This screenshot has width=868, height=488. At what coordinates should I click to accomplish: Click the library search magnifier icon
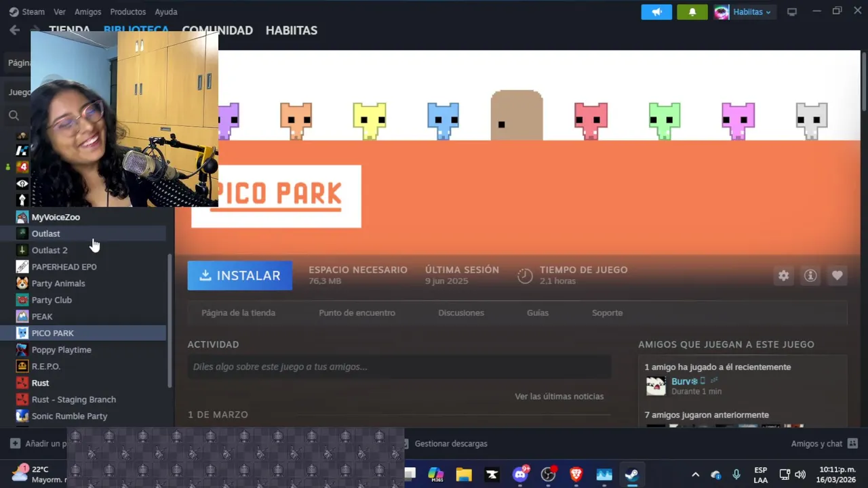(x=14, y=115)
